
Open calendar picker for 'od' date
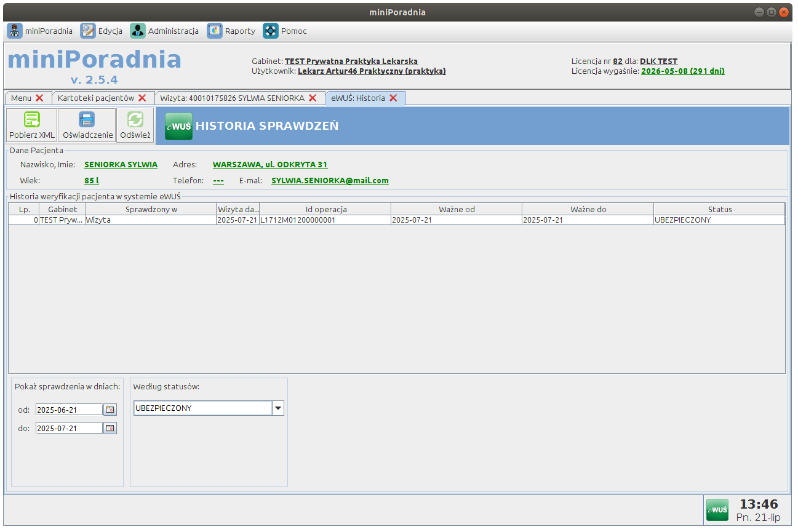click(110, 410)
